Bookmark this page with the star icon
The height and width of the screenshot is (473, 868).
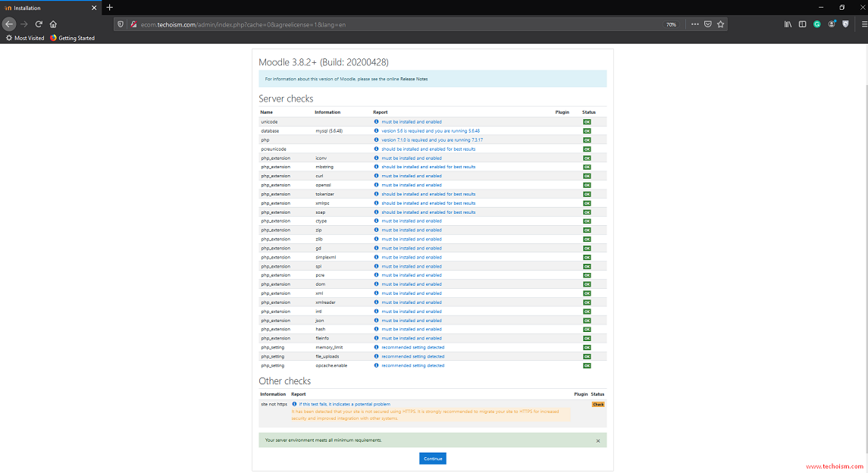click(720, 24)
